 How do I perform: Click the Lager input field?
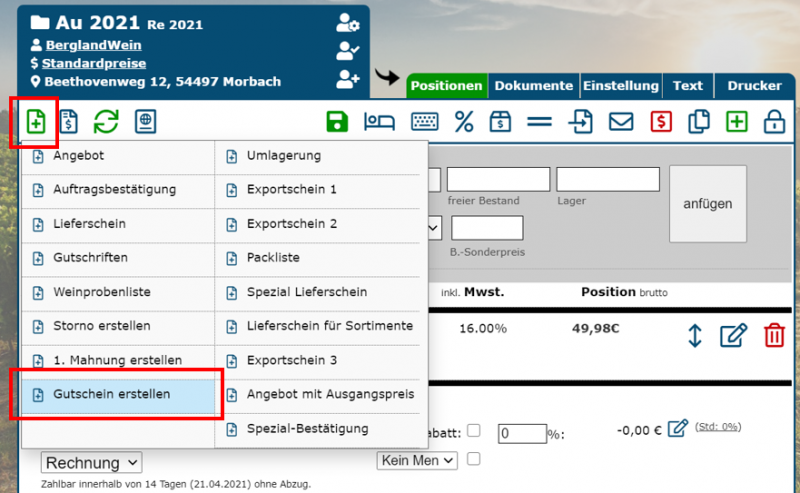607,180
